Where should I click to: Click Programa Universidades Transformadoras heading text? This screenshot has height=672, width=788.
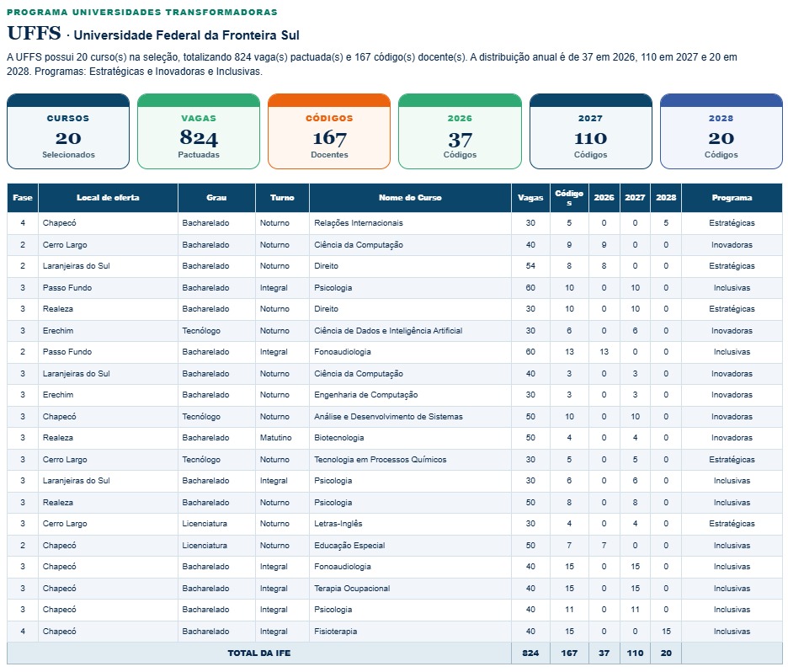(x=142, y=12)
